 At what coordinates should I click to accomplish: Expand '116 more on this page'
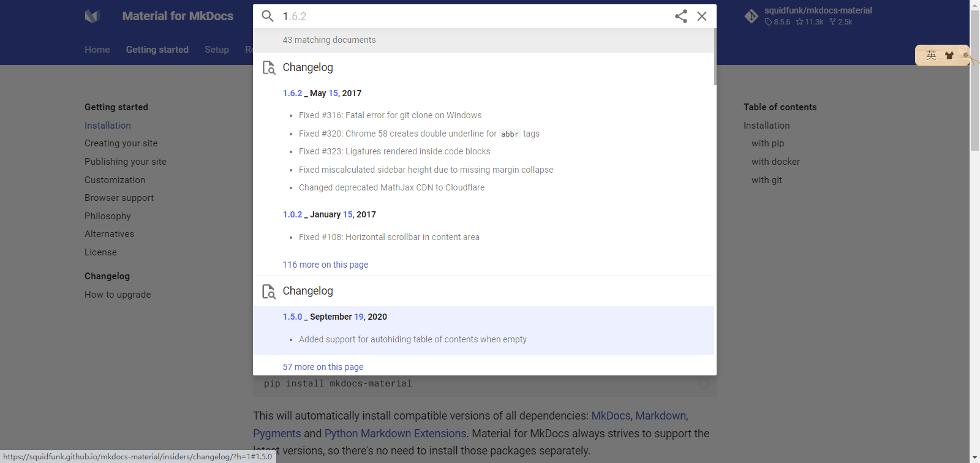pyautogui.click(x=325, y=265)
